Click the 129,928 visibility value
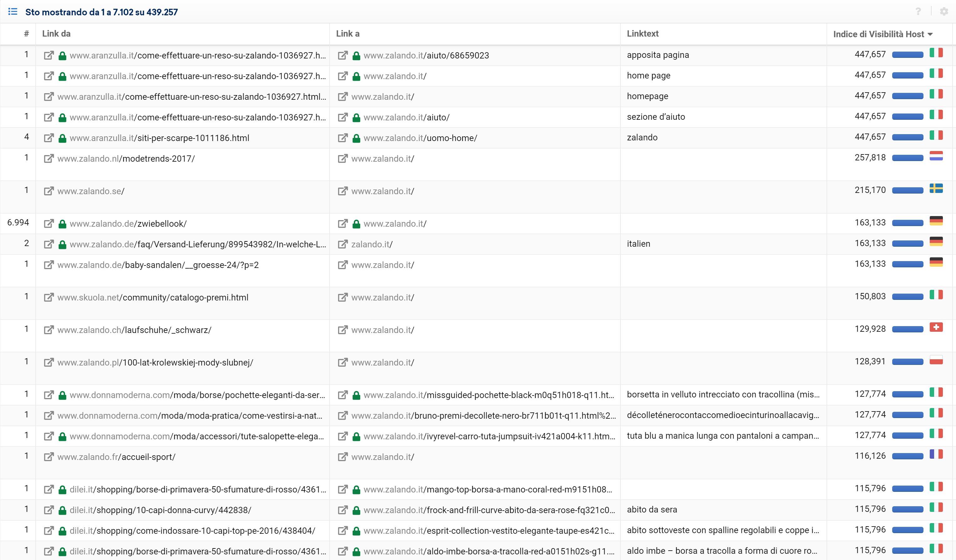The image size is (956, 560). [870, 329]
